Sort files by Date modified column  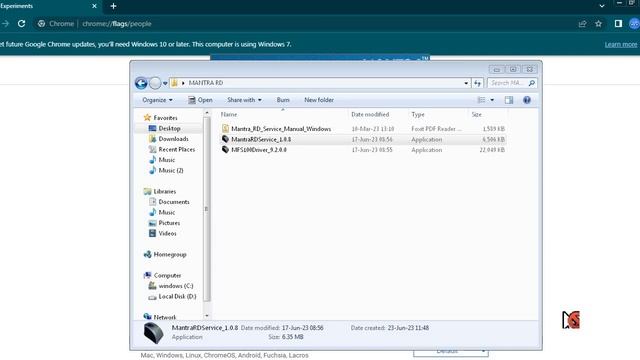pos(378,115)
